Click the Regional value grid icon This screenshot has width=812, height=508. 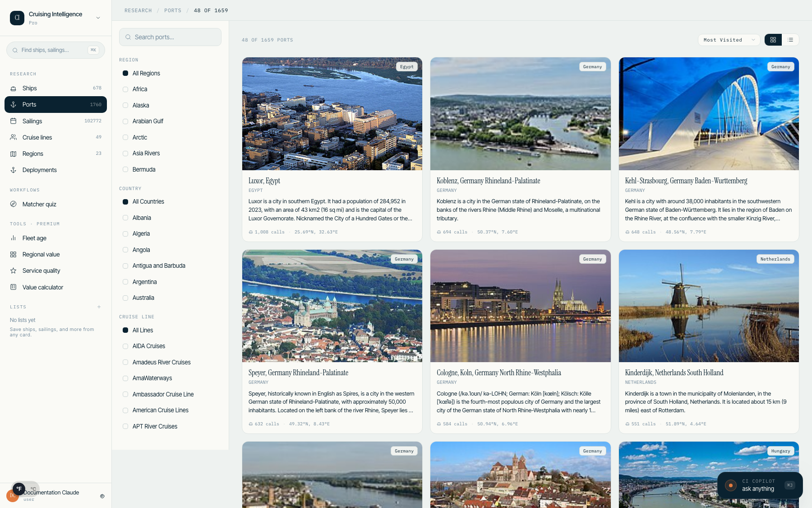pos(14,255)
